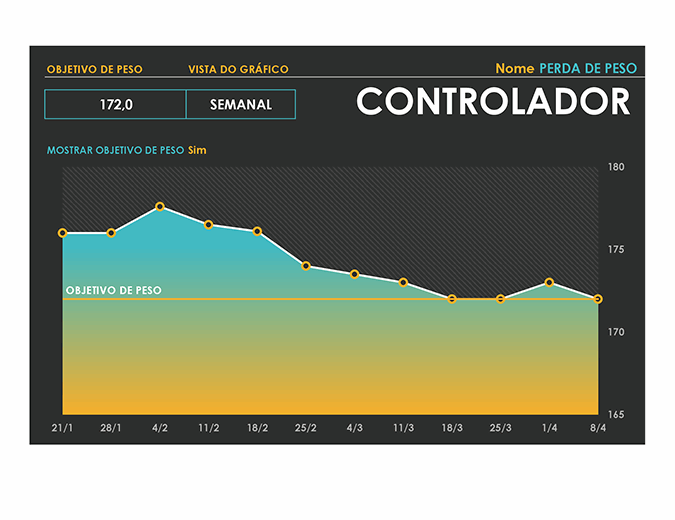Toggle the 'Sim' show weight goal value
675x520 pixels.
tap(197, 150)
